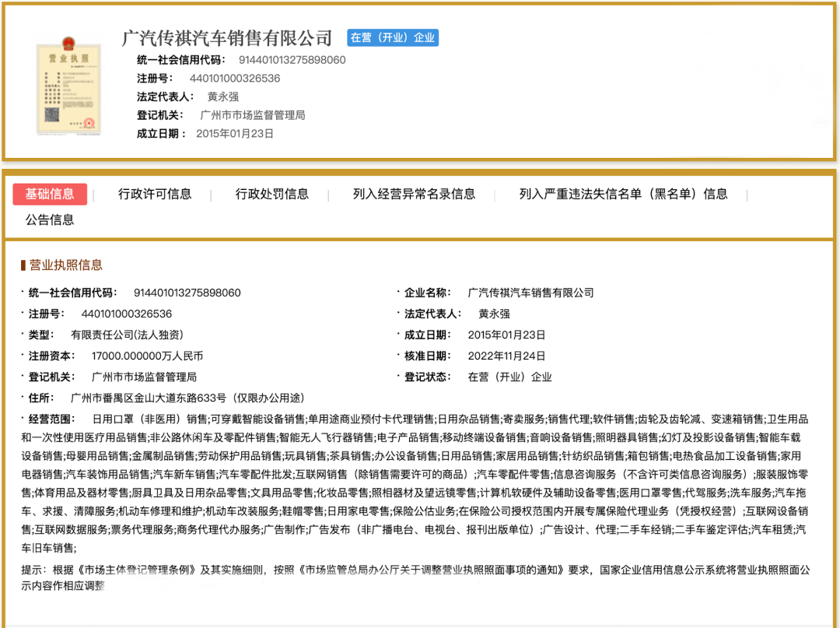Click the 在营（开业）企业 status badge
The image size is (840, 628).
click(x=393, y=37)
